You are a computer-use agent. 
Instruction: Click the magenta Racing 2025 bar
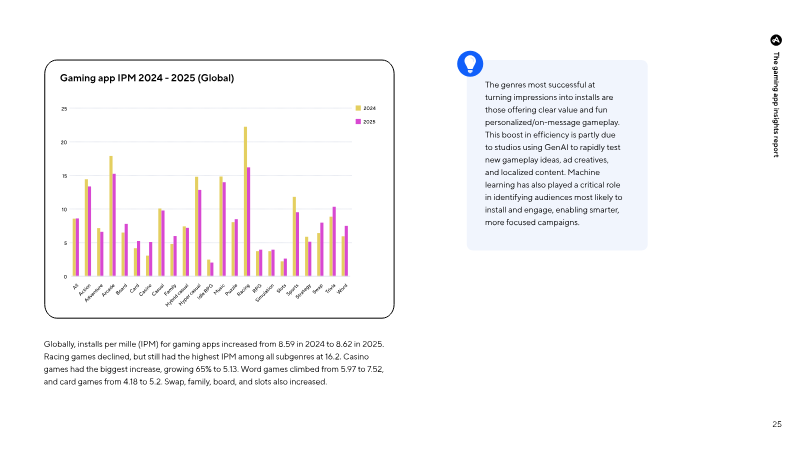click(x=248, y=221)
